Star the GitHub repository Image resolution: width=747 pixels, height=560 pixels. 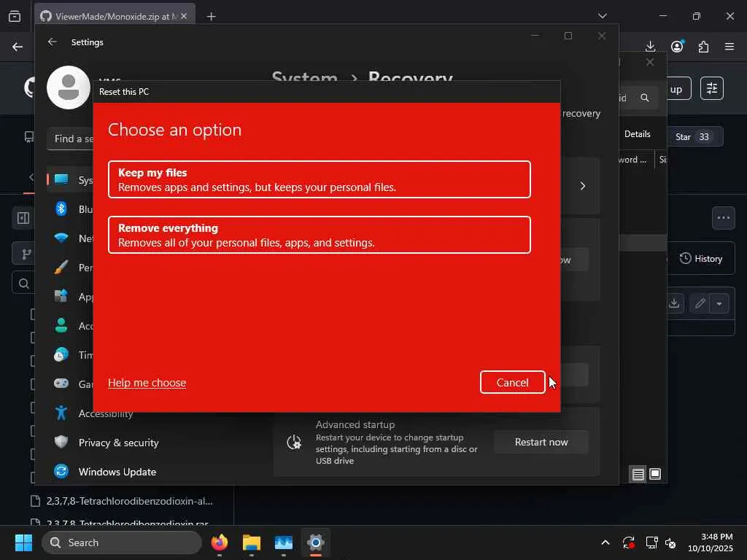694,136
